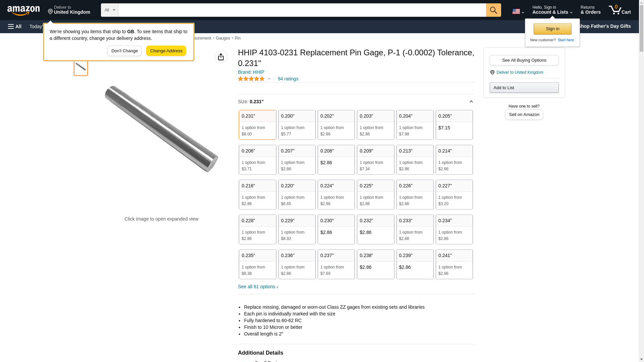The image size is (644, 362).
Task: Open Returns & Orders
Action: (x=590, y=10)
